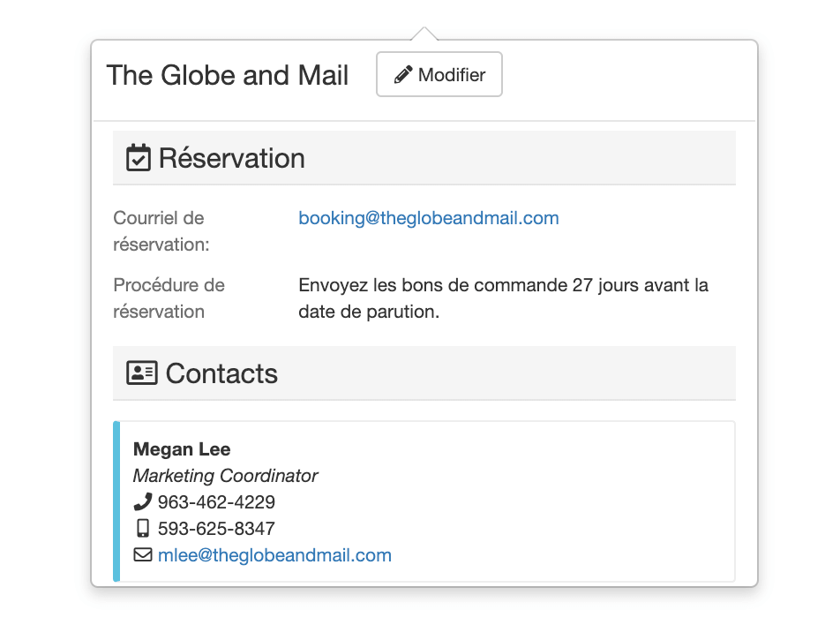Select the Contacts section heading

pos(221,373)
